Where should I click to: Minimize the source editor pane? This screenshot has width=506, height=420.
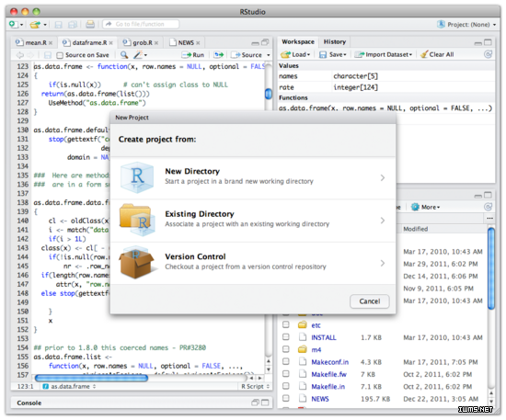coord(255,43)
